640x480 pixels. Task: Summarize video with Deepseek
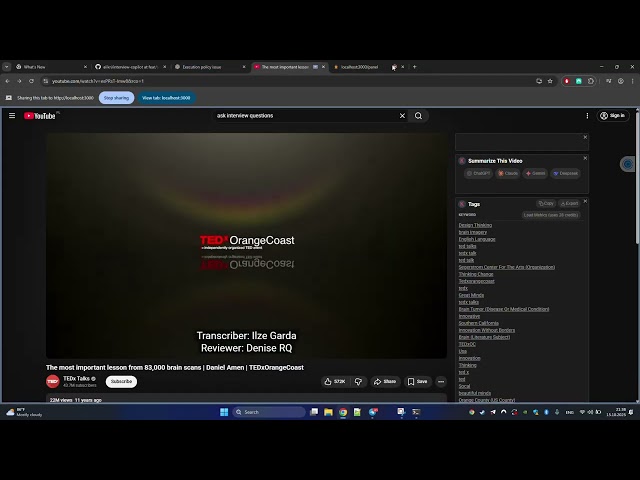click(565, 173)
